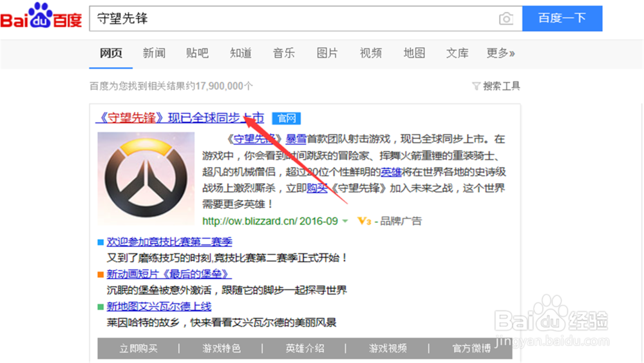
Task: Switch to the 新闻 tab
Action: (x=154, y=53)
